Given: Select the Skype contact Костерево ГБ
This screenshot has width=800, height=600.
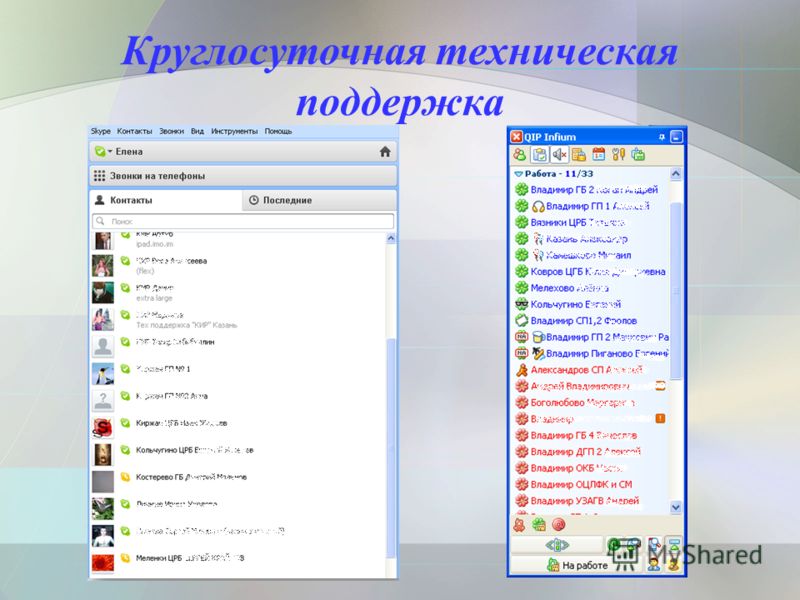Looking at the screenshot, I should [238, 482].
